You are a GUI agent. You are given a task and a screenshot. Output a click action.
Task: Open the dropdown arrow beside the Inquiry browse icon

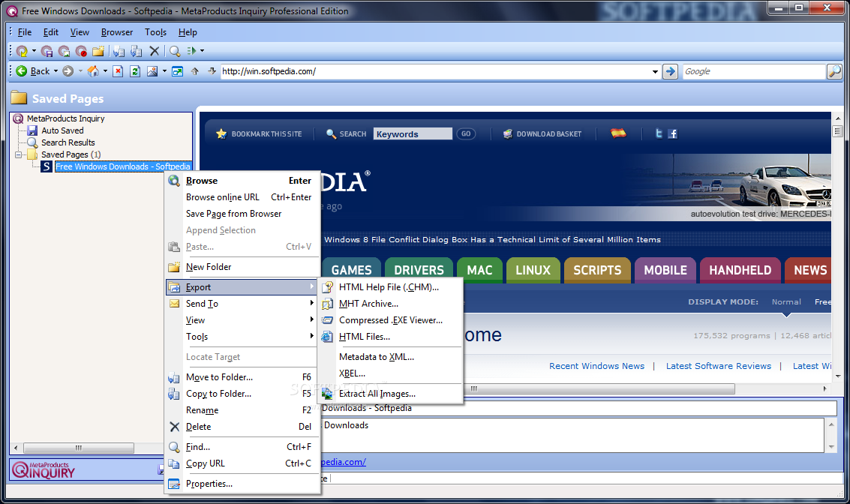pyautogui.click(x=35, y=51)
